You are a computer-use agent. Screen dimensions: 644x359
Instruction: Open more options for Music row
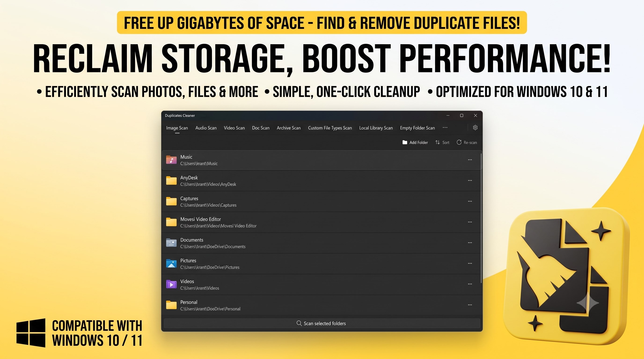pos(470,160)
